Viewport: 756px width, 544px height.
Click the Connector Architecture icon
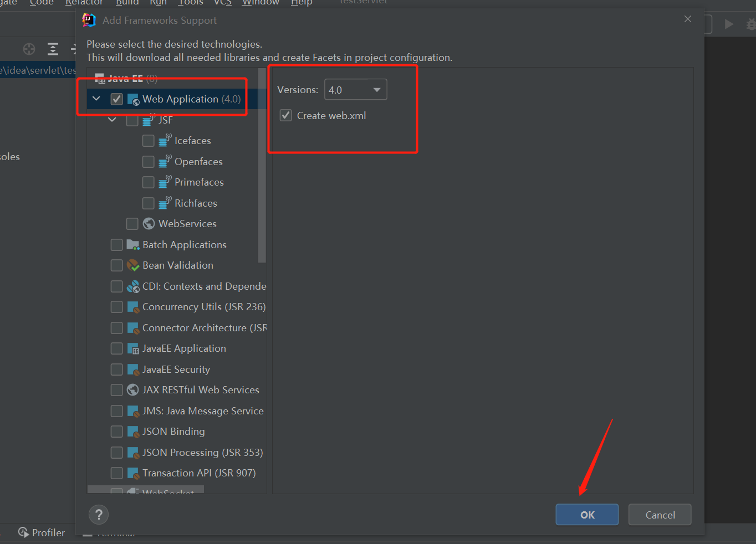point(133,329)
